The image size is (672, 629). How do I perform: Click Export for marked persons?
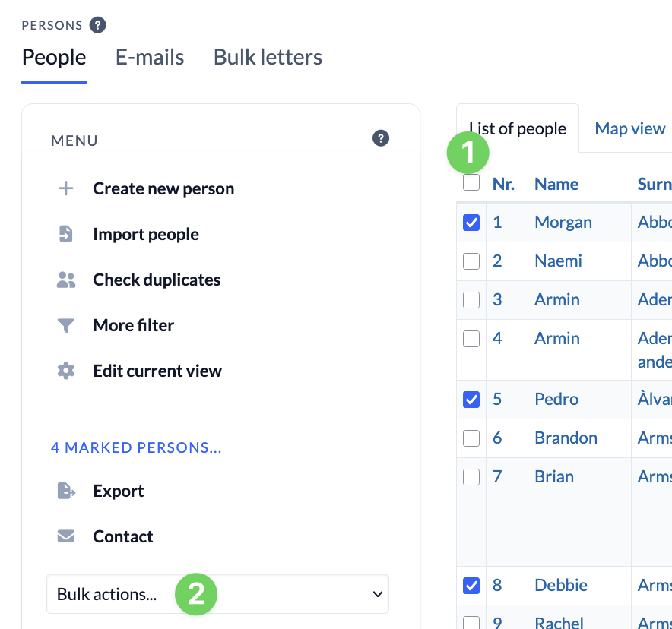tap(119, 492)
